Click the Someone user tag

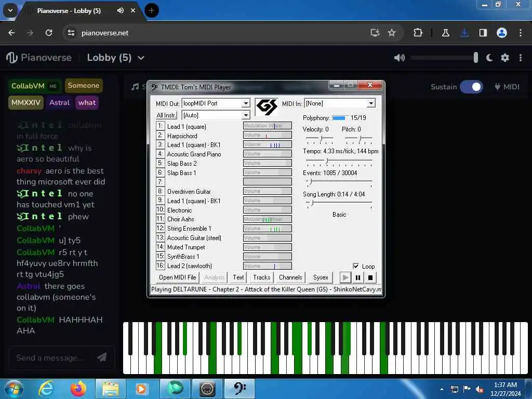pos(84,86)
